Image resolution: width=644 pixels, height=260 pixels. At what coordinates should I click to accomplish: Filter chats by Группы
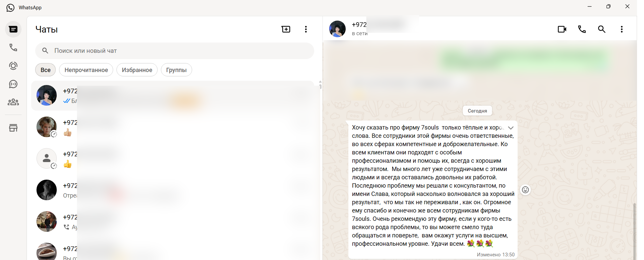(177, 70)
